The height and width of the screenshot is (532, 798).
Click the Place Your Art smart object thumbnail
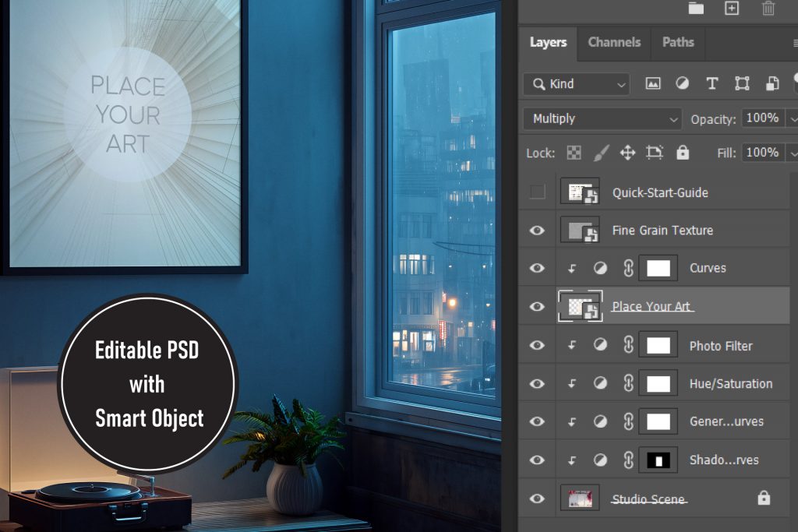[x=580, y=306]
